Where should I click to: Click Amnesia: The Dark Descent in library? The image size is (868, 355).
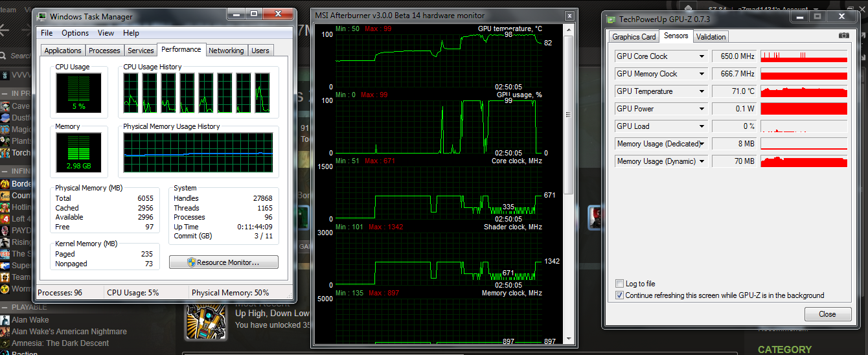tap(60, 343)
